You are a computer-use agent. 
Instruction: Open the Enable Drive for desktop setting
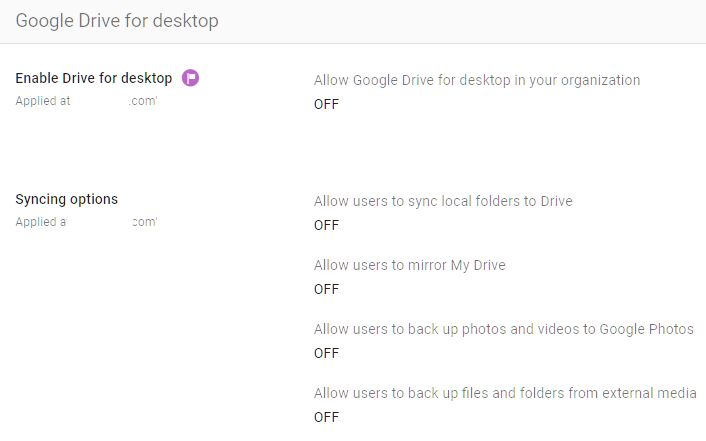coord(94,78)
